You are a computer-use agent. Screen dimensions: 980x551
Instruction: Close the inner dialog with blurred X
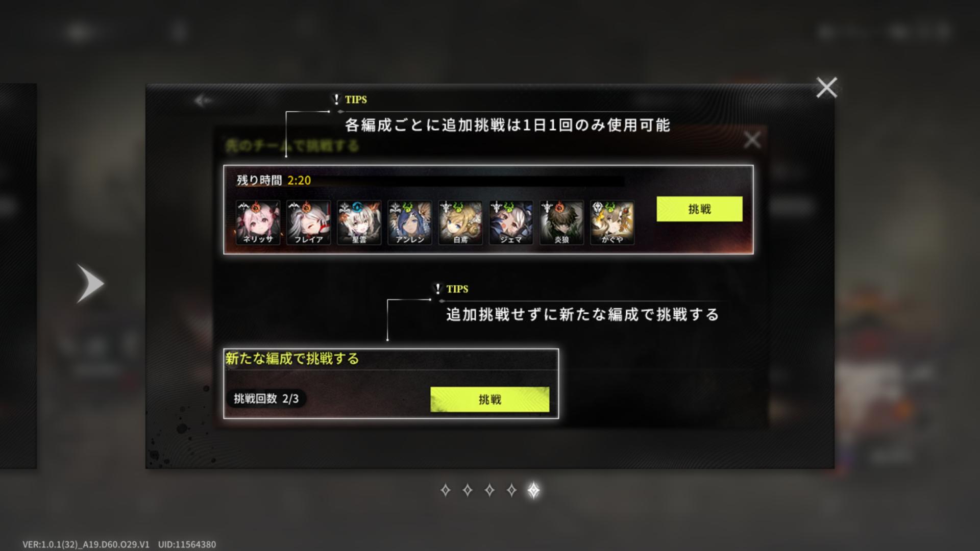pos(752,140)
